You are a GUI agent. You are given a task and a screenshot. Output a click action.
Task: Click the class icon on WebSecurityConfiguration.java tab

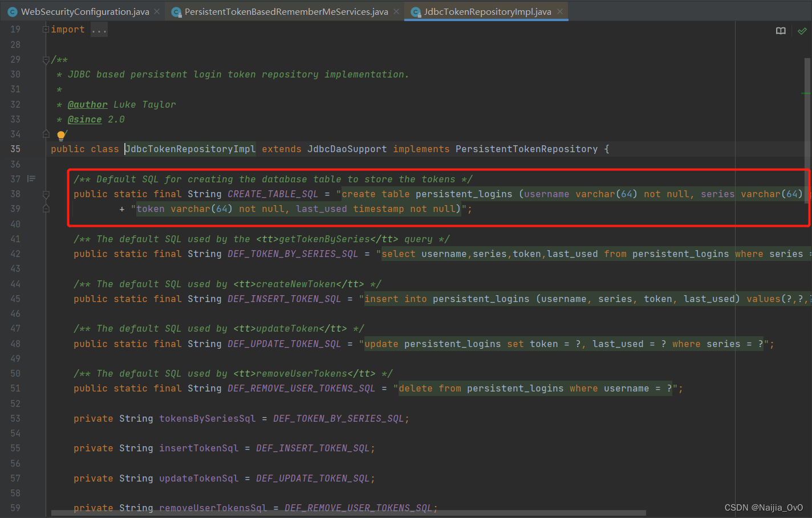coord(13,12)
